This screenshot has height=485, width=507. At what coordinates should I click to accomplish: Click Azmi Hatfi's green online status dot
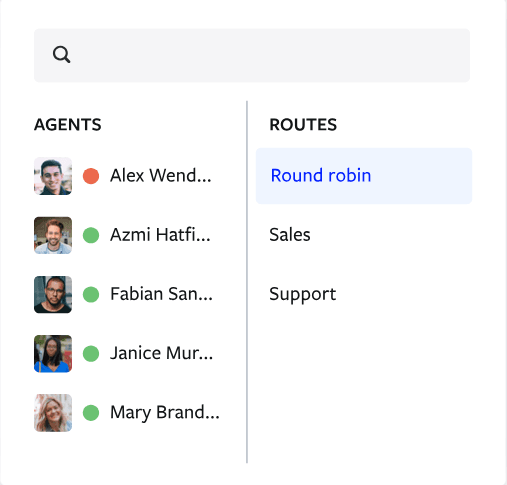[91, 235]
